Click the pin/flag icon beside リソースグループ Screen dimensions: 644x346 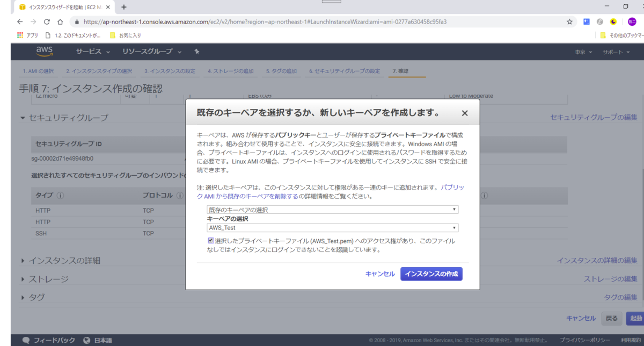click(196, 52)
